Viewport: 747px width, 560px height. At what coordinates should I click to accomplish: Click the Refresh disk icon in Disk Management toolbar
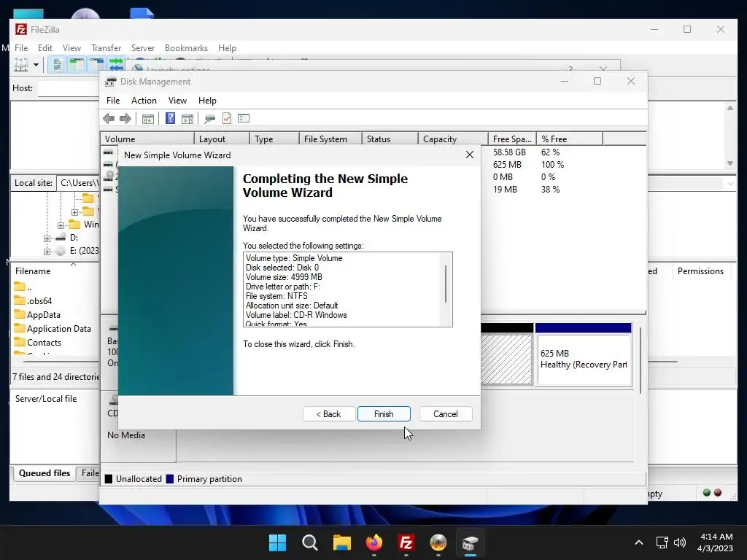click(x=209, y=119)
